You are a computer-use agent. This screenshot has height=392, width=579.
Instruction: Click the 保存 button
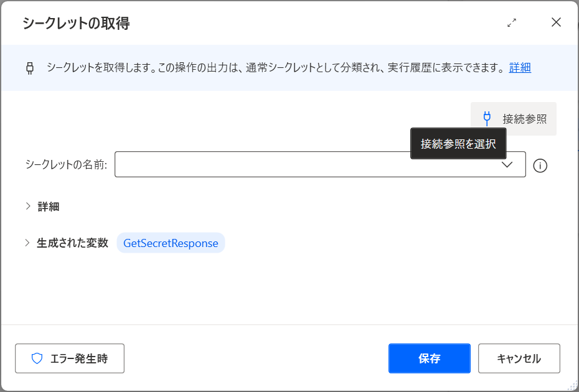tap(429, 358)
